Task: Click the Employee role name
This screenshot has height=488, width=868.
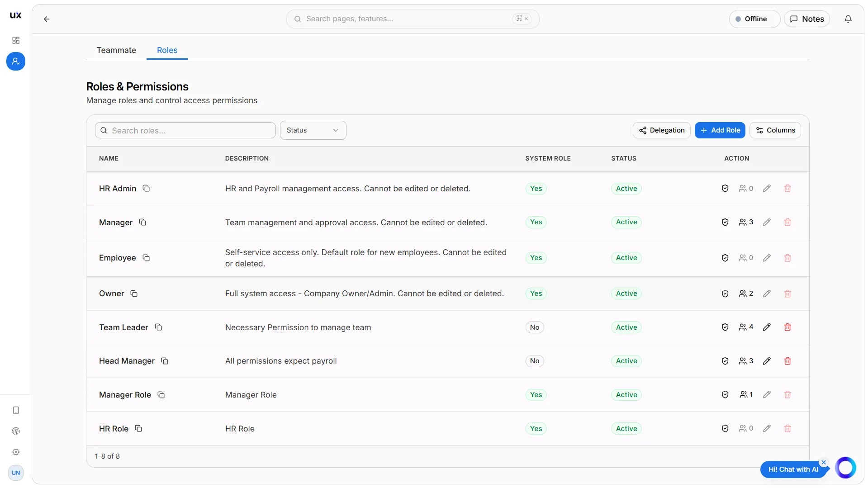Action: click(x=117, y=258)
